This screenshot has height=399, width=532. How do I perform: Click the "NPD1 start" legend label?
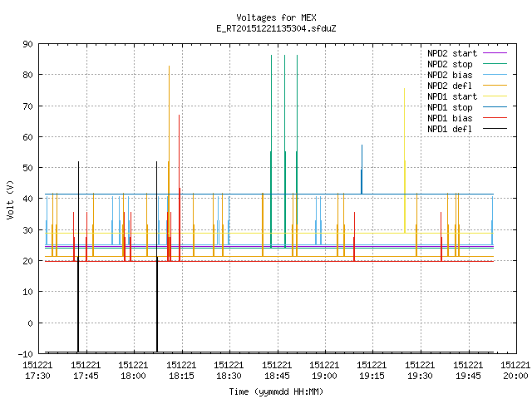pyautogui.click(x=452, y=96)
